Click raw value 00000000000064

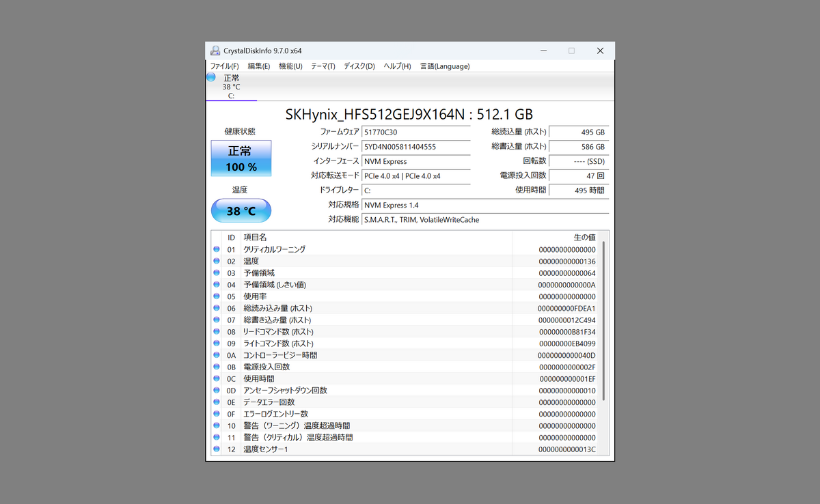[x=567, y=272]
